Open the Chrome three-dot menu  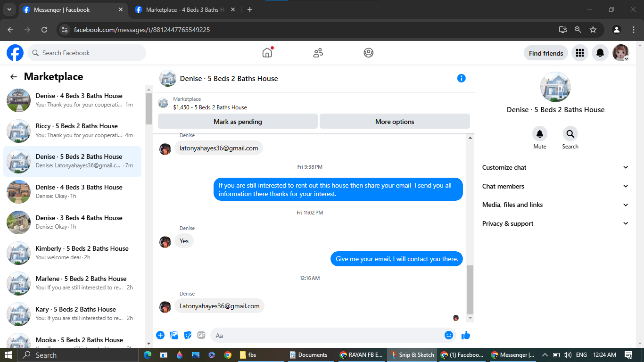(x=634, y=30)
